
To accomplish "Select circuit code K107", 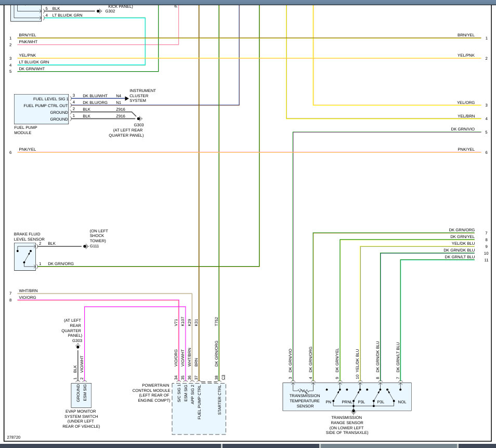I will click(182, 321).
